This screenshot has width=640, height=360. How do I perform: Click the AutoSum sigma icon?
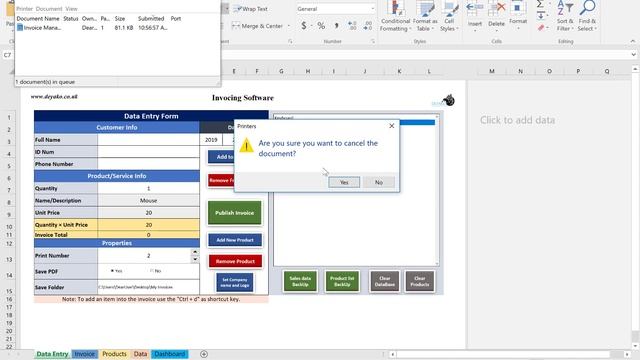(540, 4)
